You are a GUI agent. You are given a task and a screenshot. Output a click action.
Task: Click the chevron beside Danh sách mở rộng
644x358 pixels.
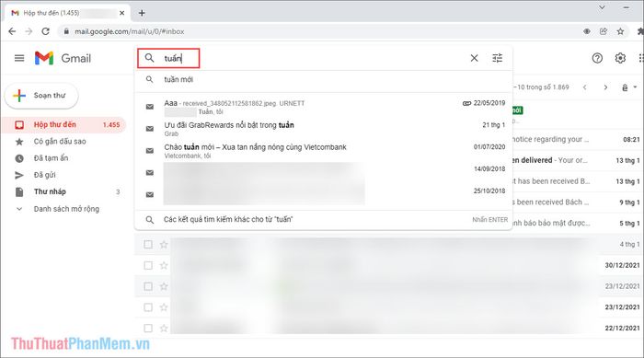tap(19, 209)
